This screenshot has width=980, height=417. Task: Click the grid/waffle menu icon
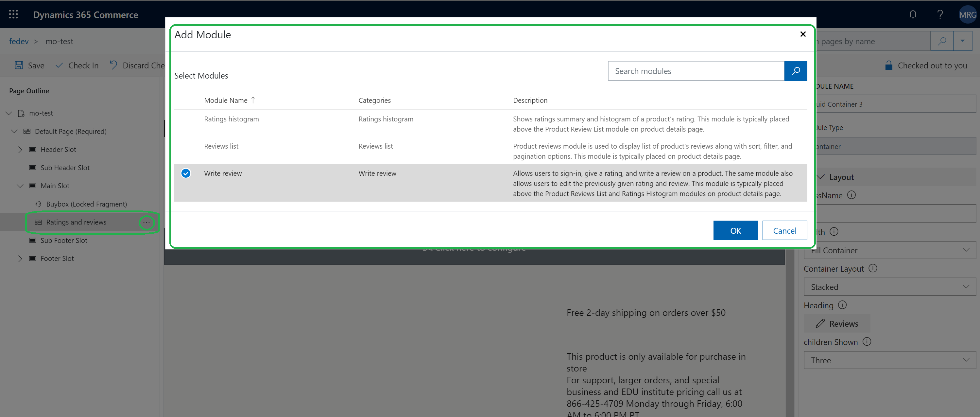click(x=14, y=14)
